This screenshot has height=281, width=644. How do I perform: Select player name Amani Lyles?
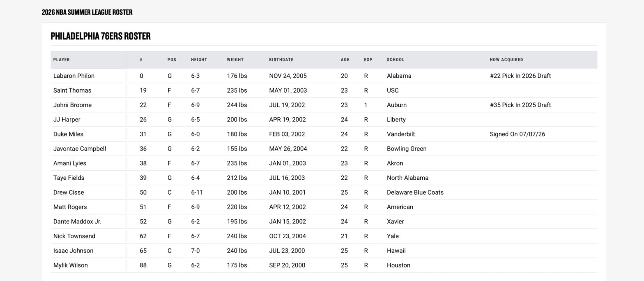tap(70, 163)
